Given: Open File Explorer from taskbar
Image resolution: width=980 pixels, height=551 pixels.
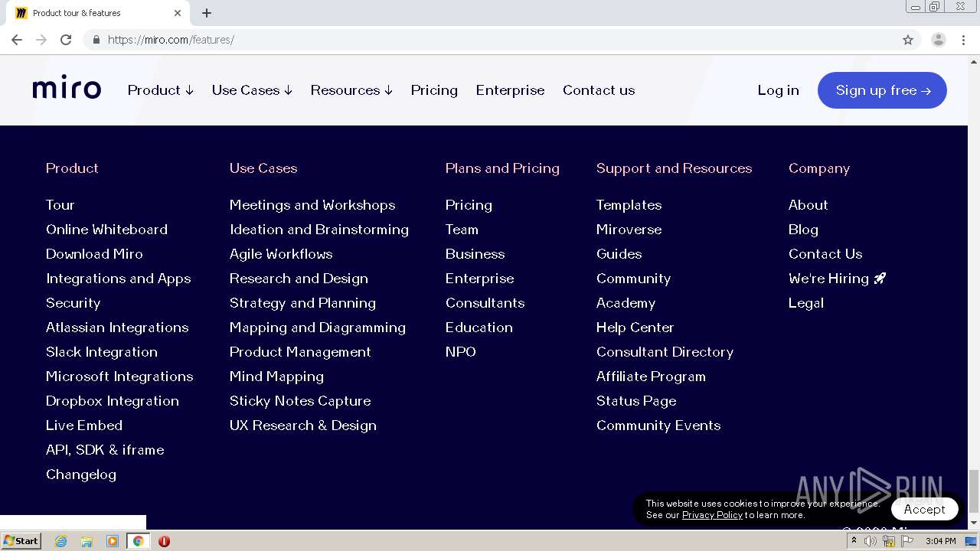Looking at the screenshot, I should tap(87, 541).
